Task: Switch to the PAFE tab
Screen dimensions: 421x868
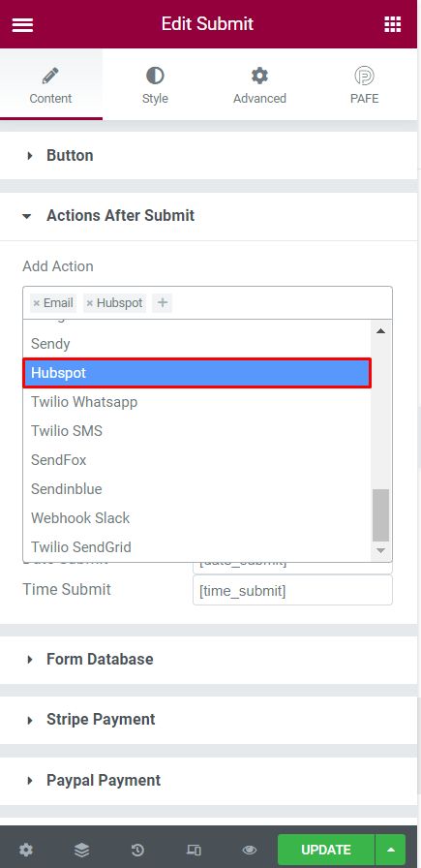Action: coord(365,85)
